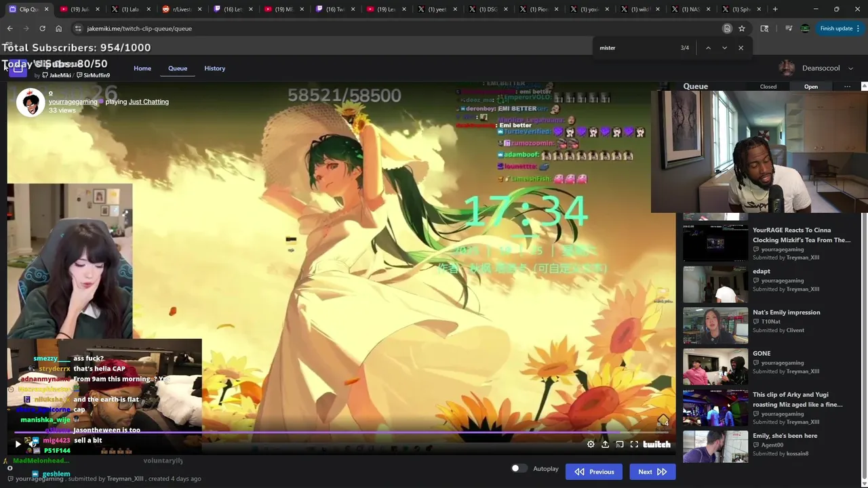Open the browser home page
This screenshot has width=868, height=488.
pos(58,28)
